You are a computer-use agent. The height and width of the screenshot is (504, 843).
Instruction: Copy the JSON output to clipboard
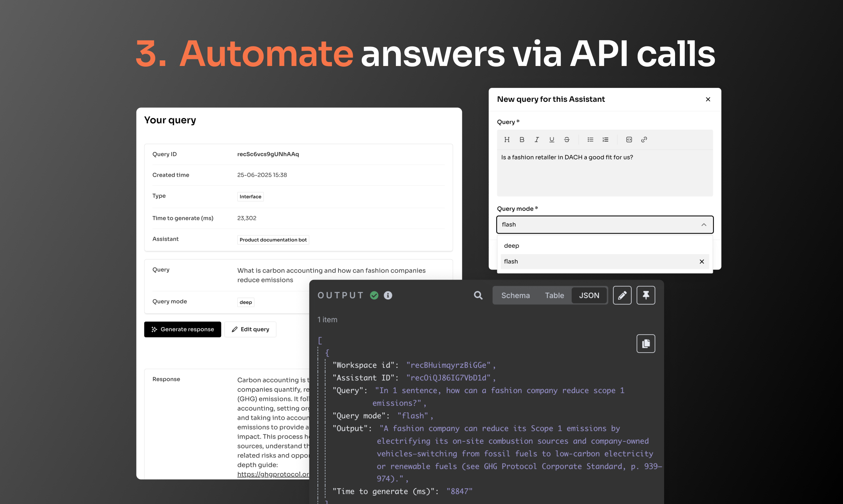[x=646, y=344]
